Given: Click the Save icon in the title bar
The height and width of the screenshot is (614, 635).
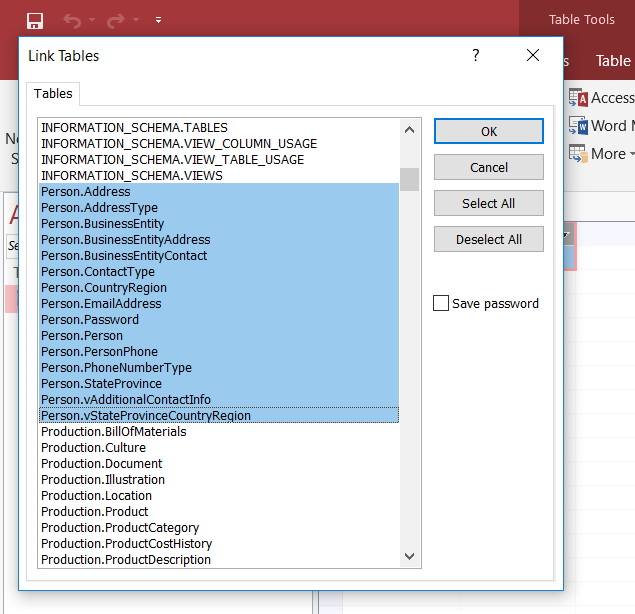Looking at the screenshot, I should click(x=35, y=20).
